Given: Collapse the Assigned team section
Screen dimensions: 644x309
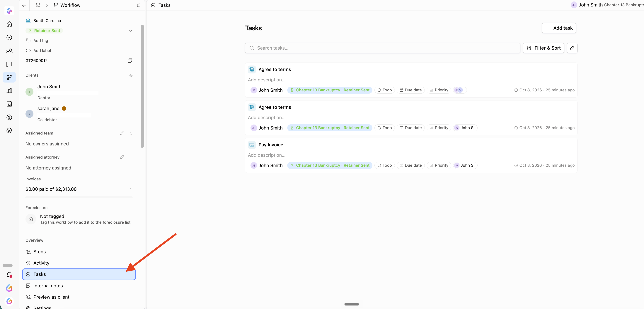Looking at the screenshot, I should click(131, 133).
